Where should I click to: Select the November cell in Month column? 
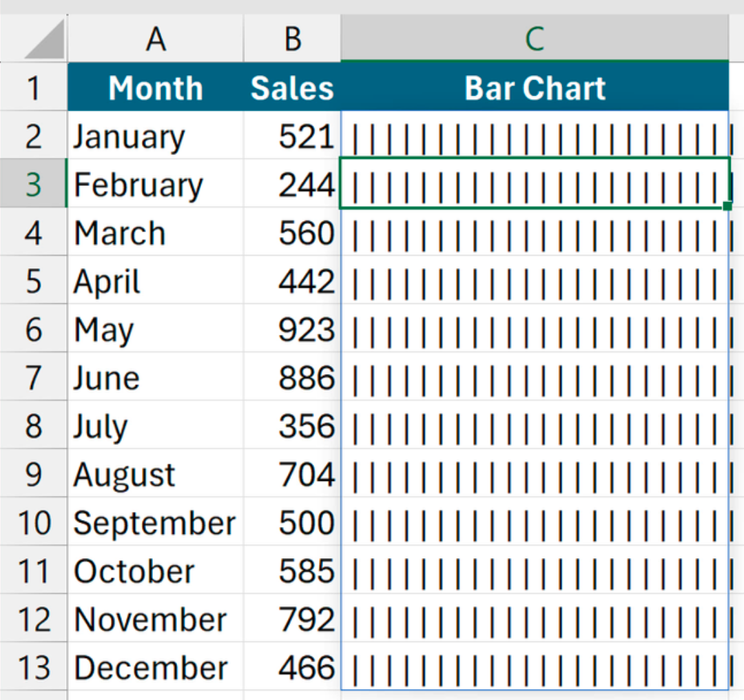pyautogui.click(x=156, y=619)
